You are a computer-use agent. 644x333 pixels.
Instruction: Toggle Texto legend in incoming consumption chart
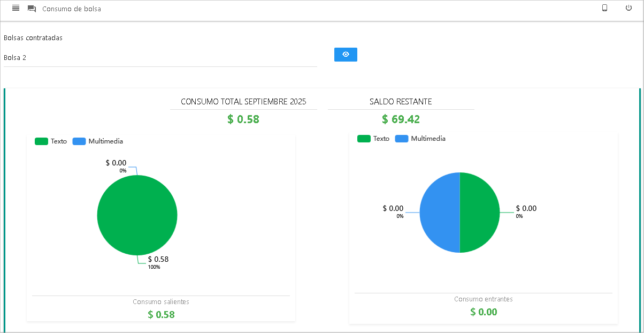tap(373, 139)
